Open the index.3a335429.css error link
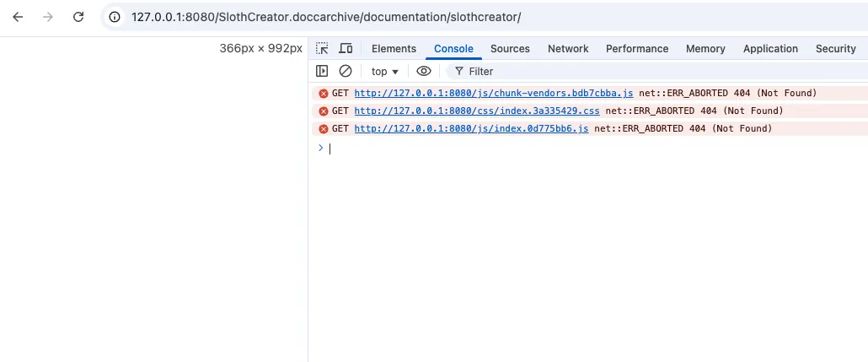 476,111
